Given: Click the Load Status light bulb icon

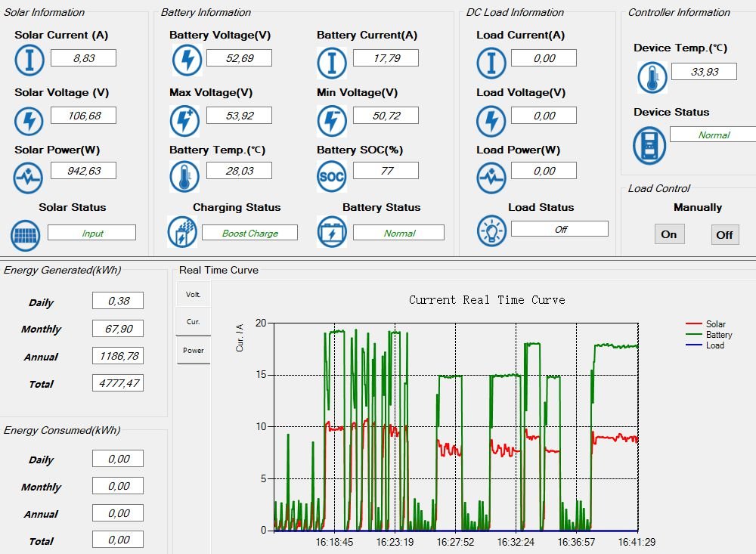Looking at the screenshot, I should pos(491,231).
